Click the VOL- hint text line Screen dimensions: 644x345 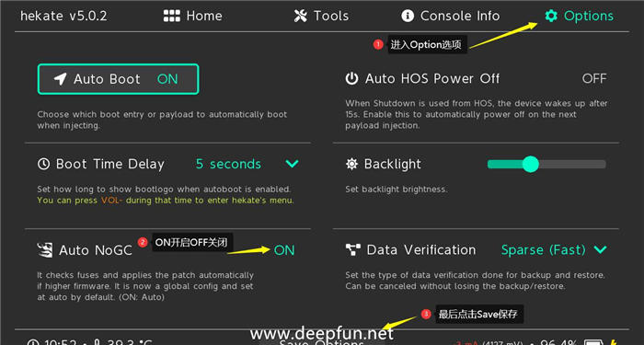click(166, 201)
